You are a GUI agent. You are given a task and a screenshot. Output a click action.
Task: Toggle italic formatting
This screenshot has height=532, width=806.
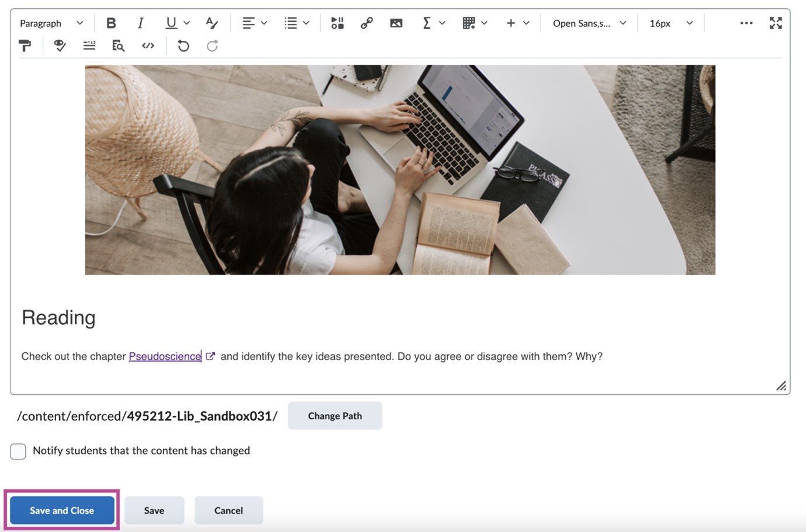point(140,23)
